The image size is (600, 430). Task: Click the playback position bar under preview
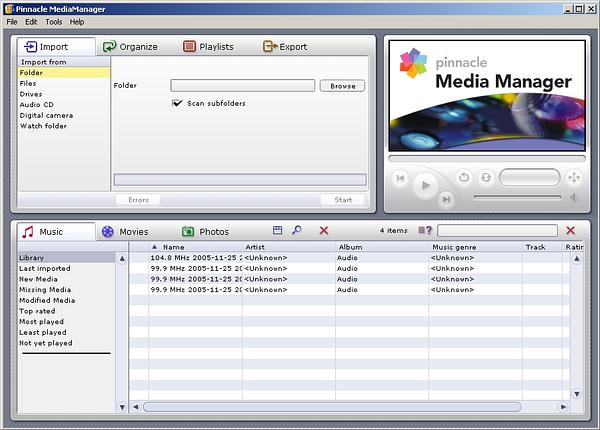click(487, 158)
